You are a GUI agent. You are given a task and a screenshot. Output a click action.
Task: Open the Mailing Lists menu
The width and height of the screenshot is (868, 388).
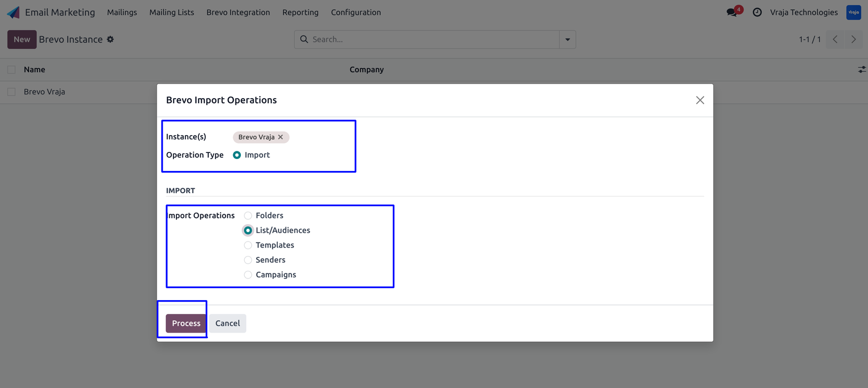click(x=171, y=12)
